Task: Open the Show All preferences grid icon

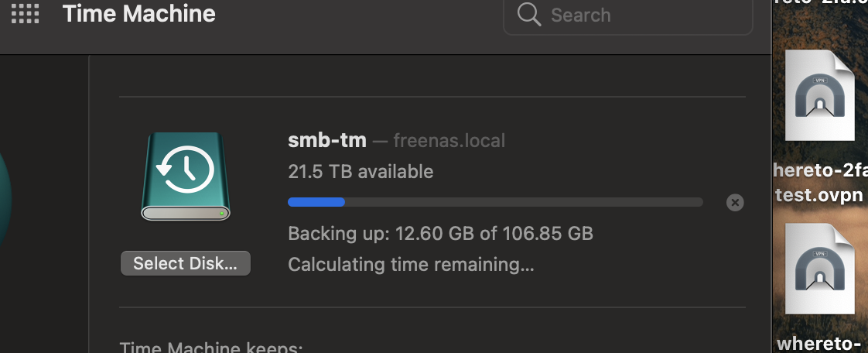Action: tap(25, 13)
